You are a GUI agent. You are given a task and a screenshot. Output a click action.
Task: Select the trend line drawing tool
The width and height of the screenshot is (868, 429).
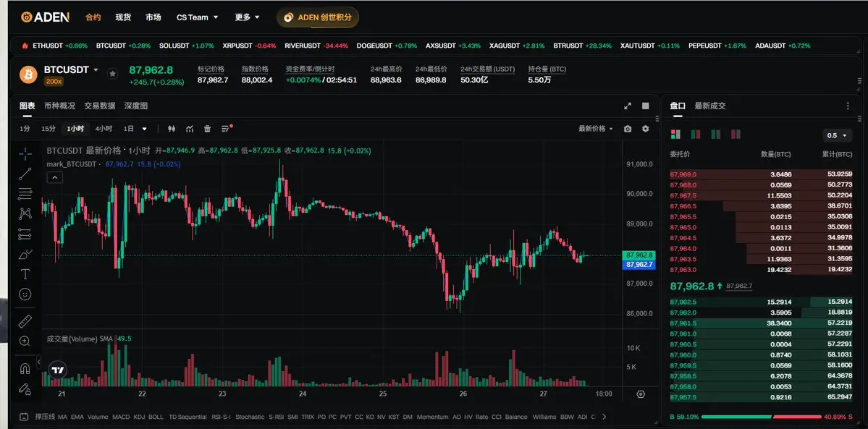click(x=25, y=174)
